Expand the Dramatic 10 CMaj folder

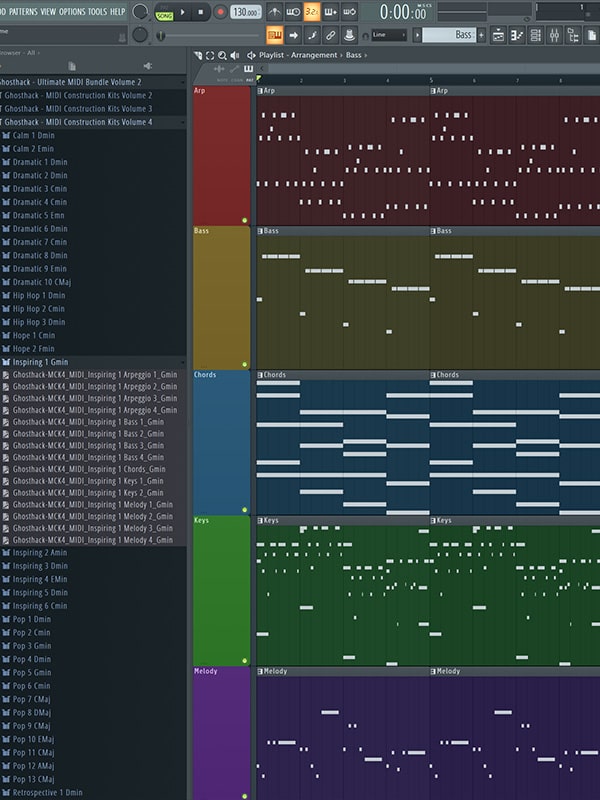coord(93,282)
